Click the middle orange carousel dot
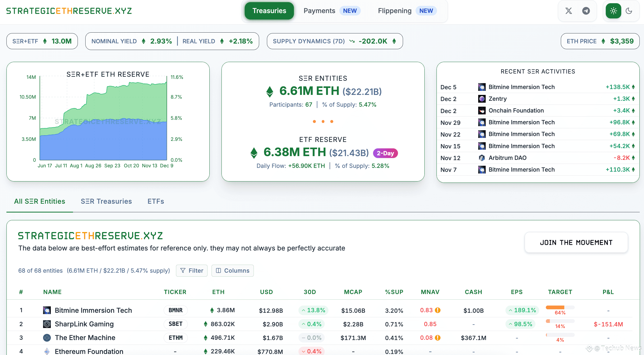The image size is (644, 355). pyautogui.click(x=323, y=122)
